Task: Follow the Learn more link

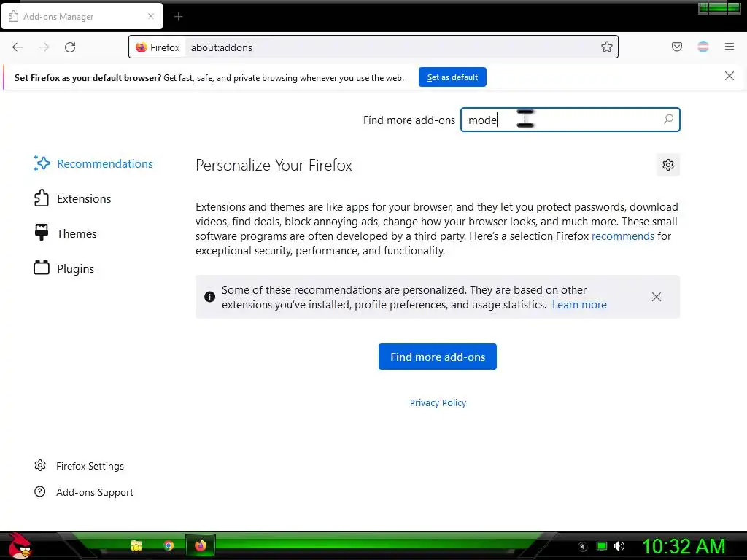Action: 579,305
